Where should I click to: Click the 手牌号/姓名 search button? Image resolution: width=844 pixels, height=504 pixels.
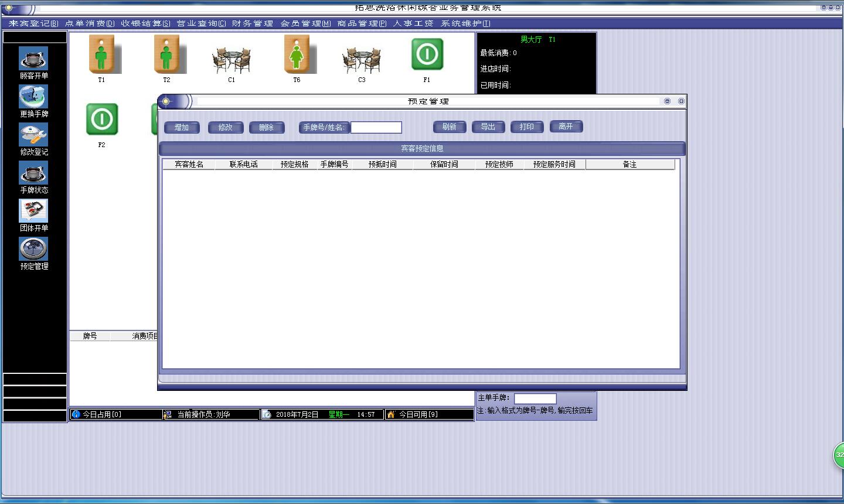324,127
